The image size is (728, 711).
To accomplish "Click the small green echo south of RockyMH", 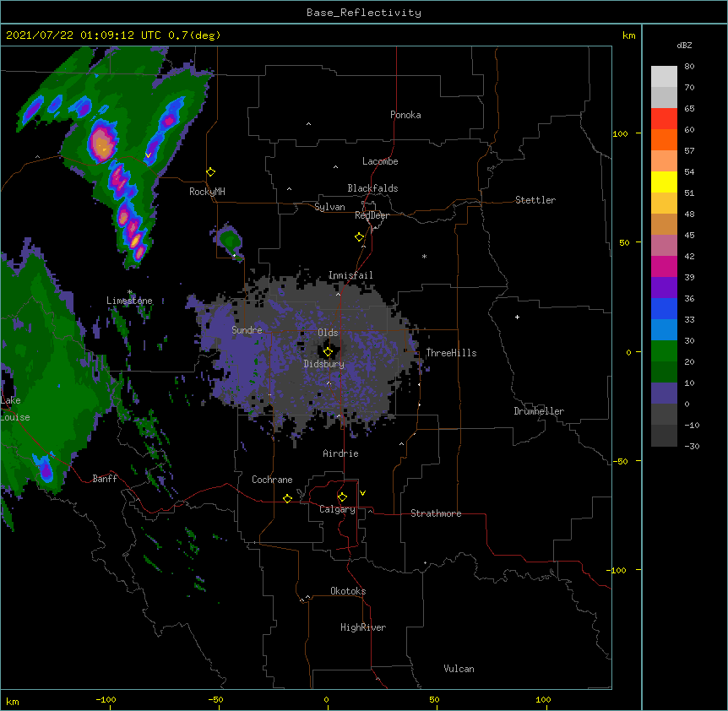I will tap(231, 241).
